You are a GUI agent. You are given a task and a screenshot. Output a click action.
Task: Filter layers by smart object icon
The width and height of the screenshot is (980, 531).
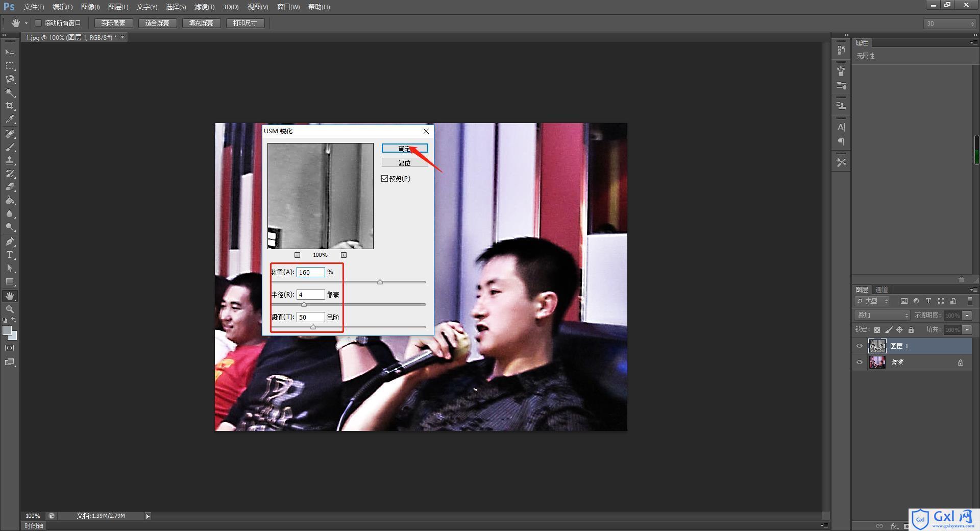[953, 301]
